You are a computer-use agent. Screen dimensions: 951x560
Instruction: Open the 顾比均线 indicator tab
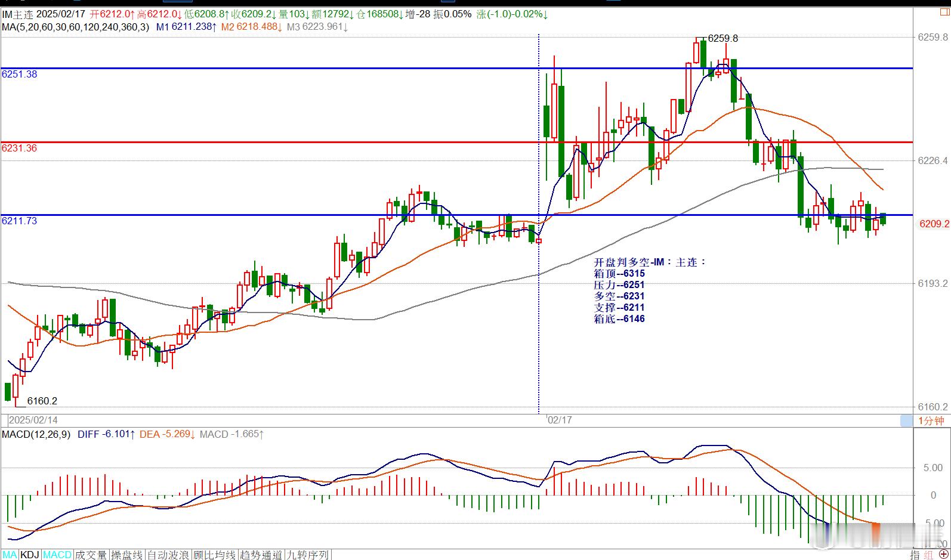[x=214, y=555]
